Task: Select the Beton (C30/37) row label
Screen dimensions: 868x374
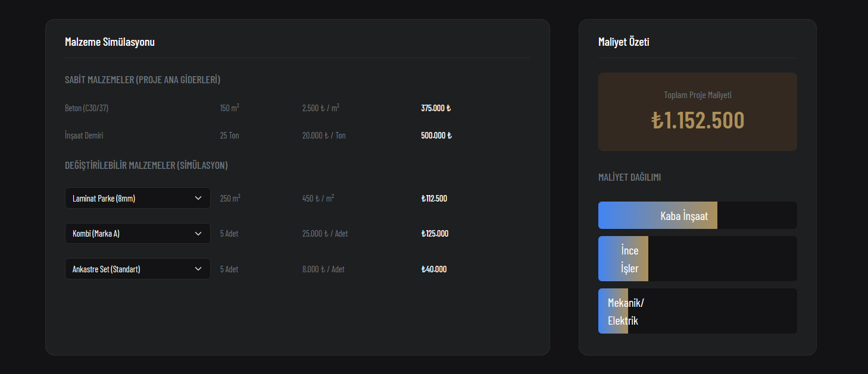Action: click(86, 108)
